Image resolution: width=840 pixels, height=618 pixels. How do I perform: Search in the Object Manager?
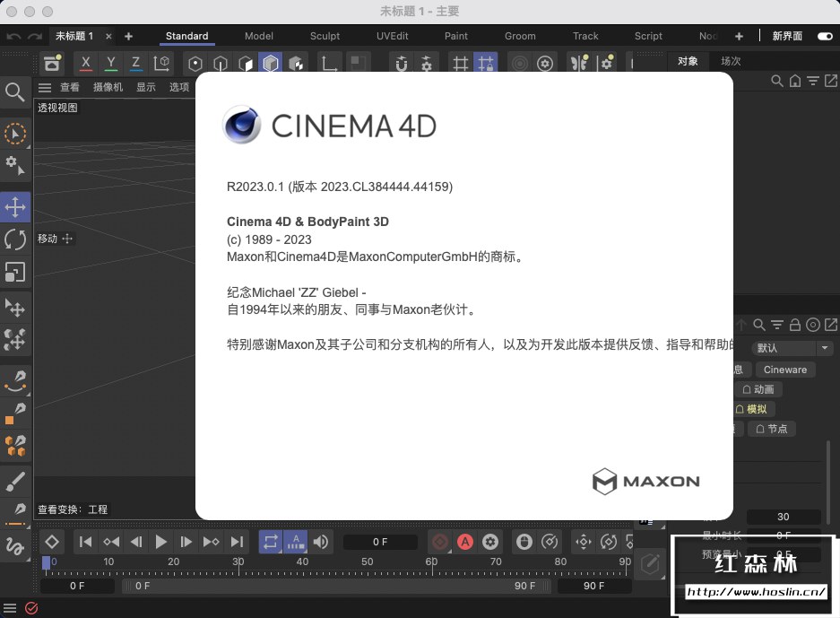click(x=776, y=81)
